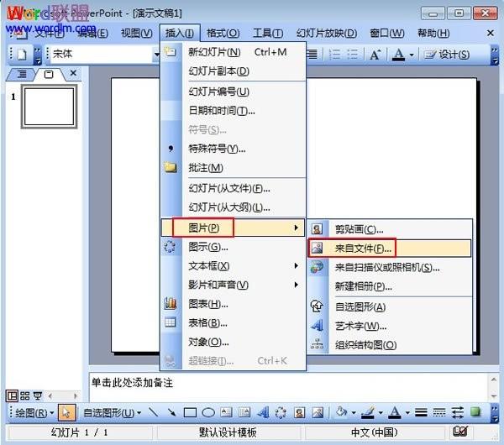
Task: Switch to normal view button
Action: [x=13, y=395]
